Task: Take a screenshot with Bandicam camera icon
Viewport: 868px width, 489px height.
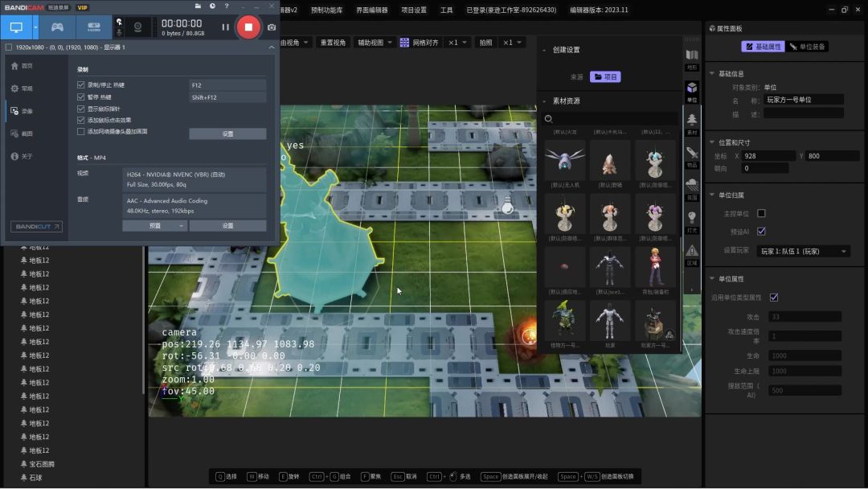Action: click(x=272, y=27)
